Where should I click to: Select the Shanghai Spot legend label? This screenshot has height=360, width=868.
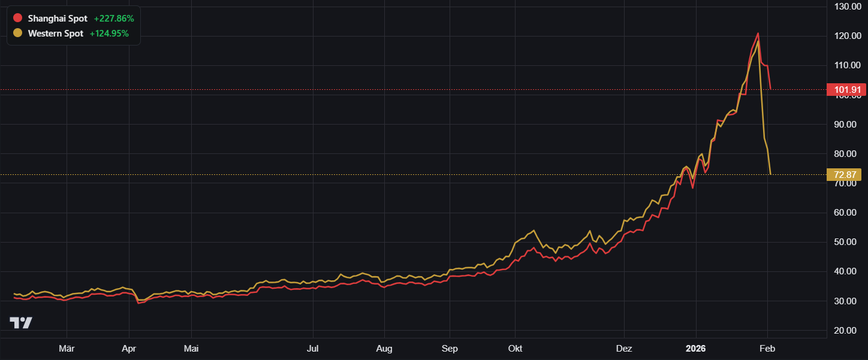click(x=57, y=19)
